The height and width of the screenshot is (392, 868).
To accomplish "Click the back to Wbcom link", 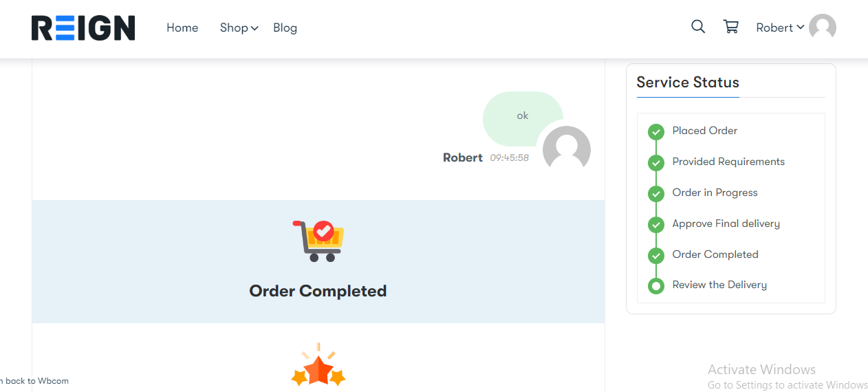I will (34, 380).
